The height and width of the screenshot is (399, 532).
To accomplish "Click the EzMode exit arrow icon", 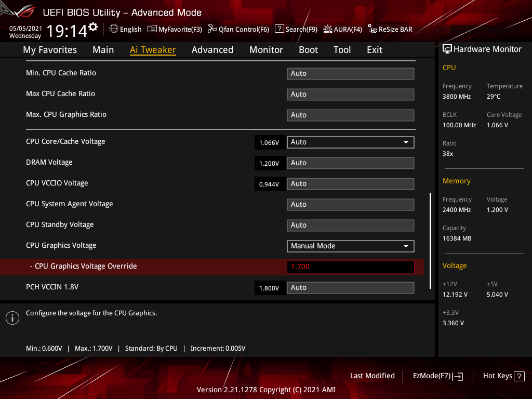I will pos(458,376).
